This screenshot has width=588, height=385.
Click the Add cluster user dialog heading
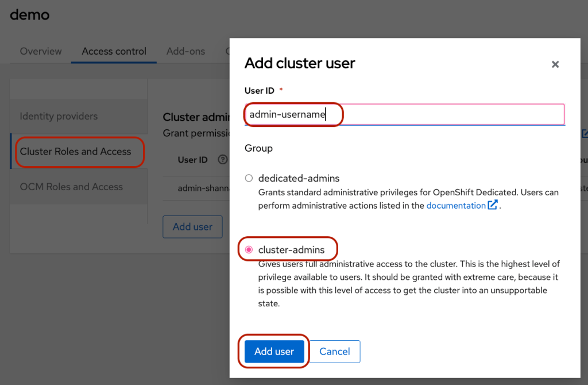point(300,63)
